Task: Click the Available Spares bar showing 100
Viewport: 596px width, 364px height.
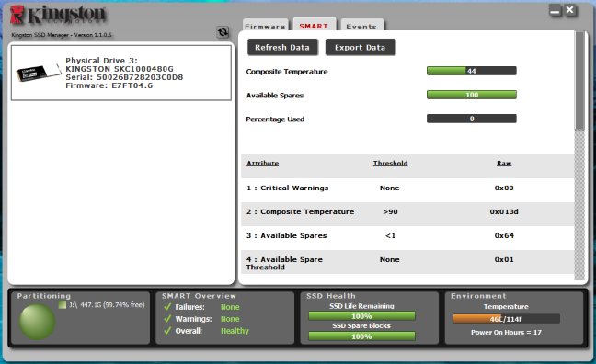Action: [x=471, y=95]
